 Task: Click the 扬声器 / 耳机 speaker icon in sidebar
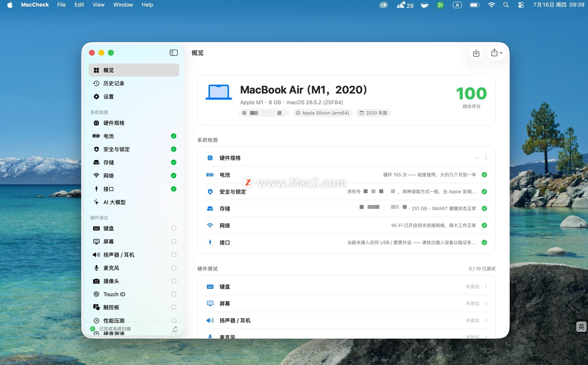pyautogui.click(x=96, y=255)
